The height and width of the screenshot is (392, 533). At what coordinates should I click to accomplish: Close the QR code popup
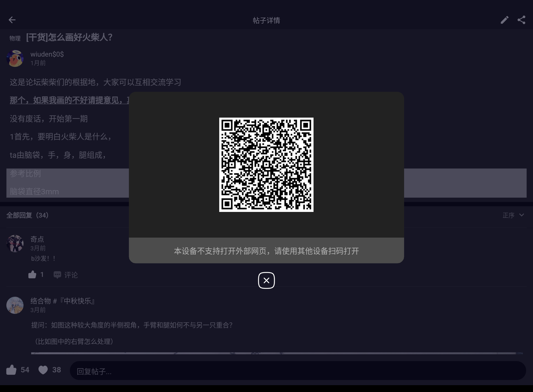[x=266, y=281]
